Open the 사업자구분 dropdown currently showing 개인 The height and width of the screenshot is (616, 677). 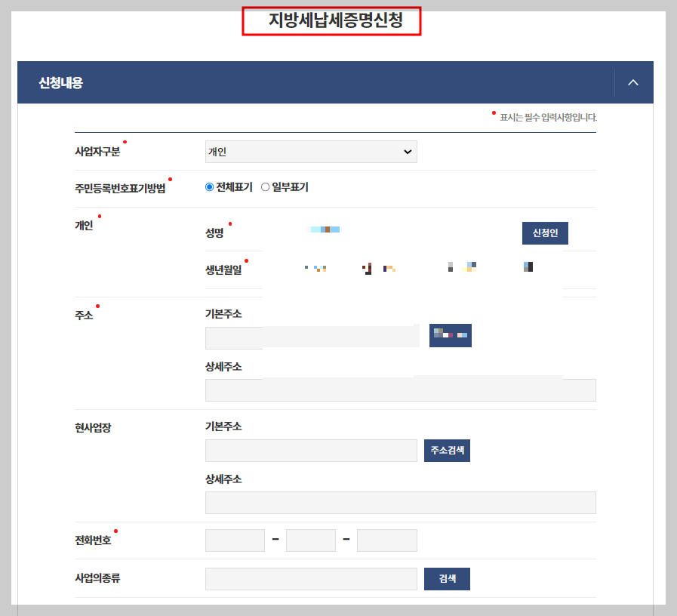311,151
